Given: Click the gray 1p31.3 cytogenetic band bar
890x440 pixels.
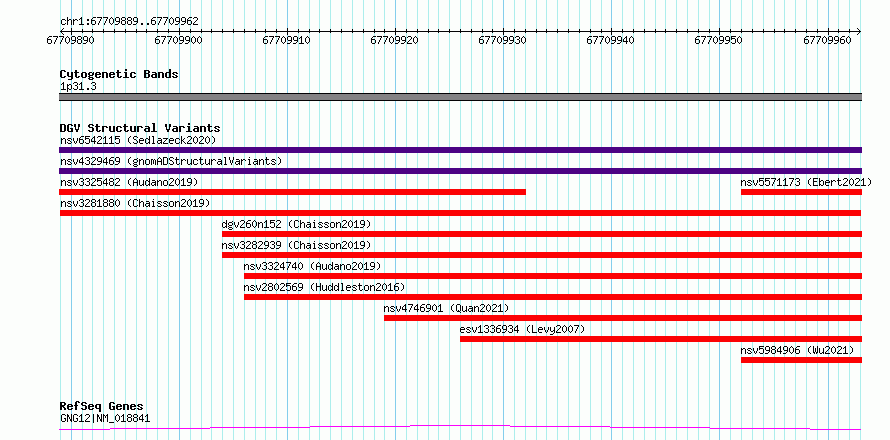Looking at the screenshot, I should coord(460,97).
